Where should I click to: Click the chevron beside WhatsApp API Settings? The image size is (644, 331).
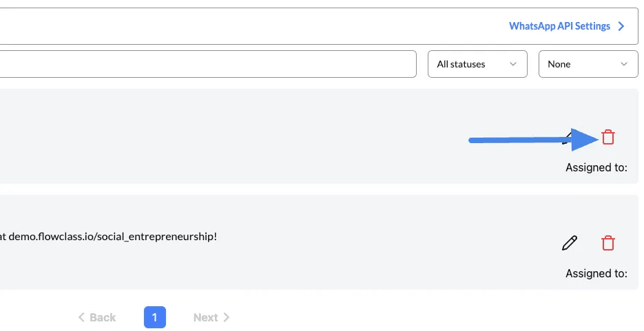pos(621,26)
